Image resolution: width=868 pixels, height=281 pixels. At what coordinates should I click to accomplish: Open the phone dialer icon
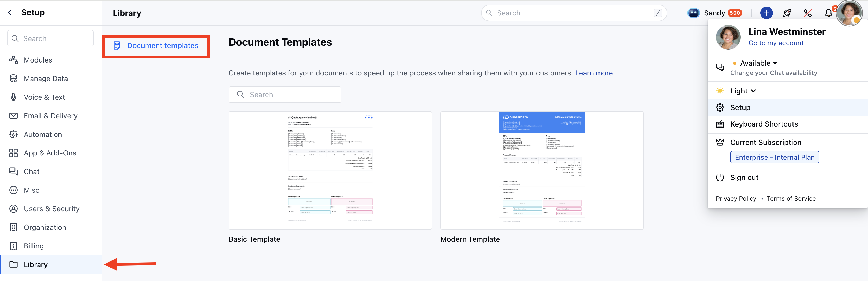point(808,13)
